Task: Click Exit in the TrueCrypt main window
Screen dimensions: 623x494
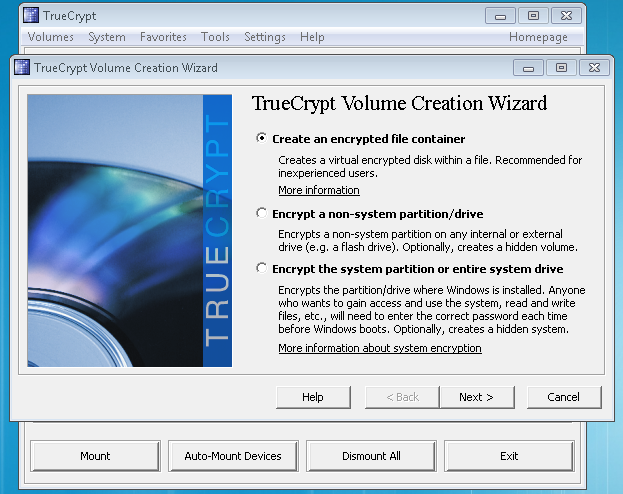Action: 509,455
